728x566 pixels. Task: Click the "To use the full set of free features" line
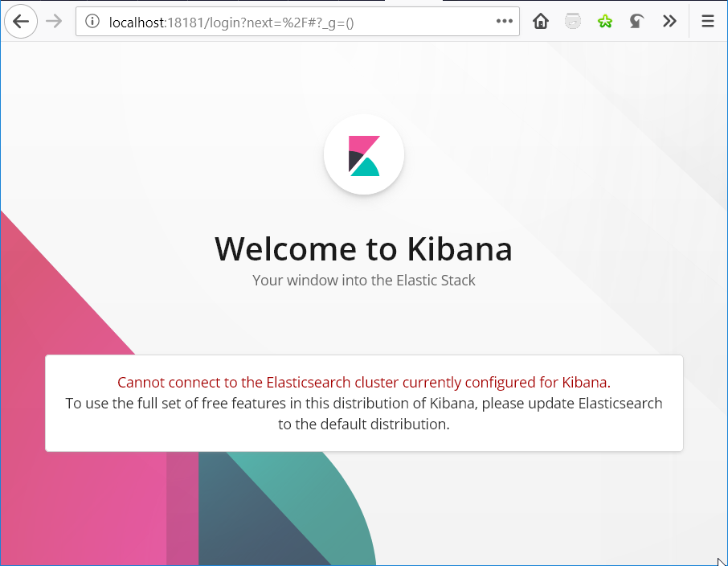pyautogui.click(x=364, y=403)
